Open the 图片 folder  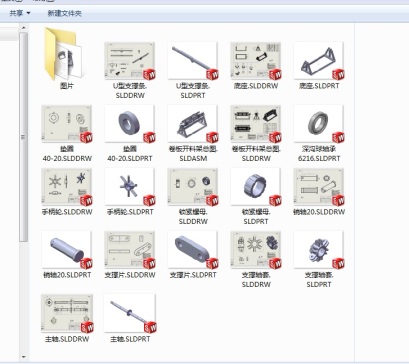(x=64, y=54)
